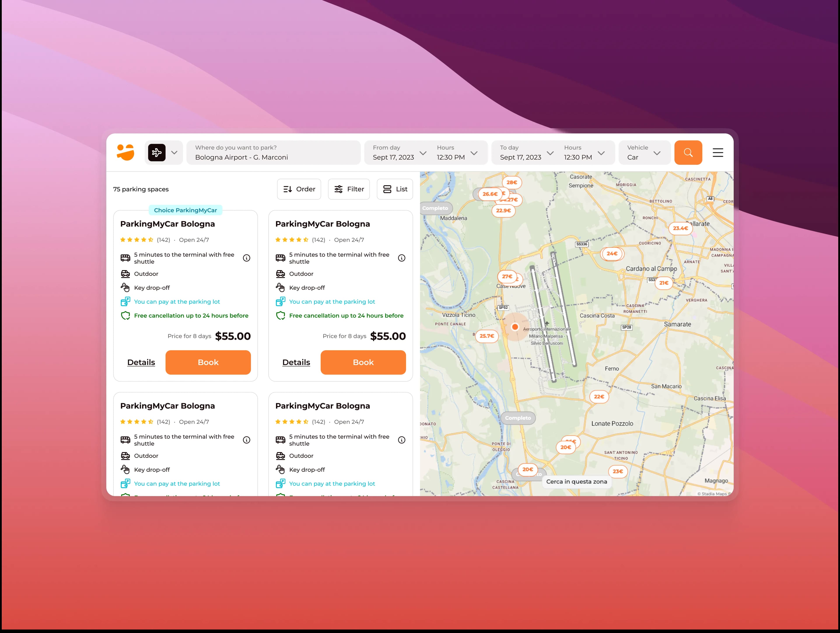Click the orange search magnifier button

pyautogui.click(x=688, y=153)
